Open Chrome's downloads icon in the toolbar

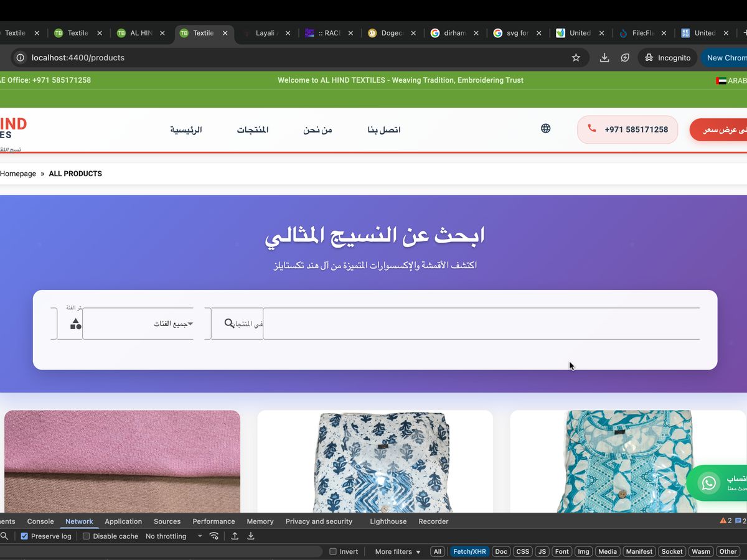603,57
